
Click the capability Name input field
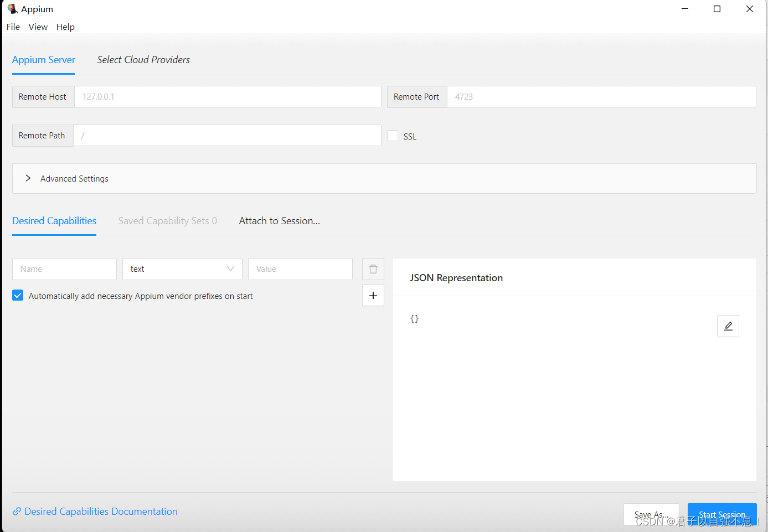[x=64, y=269]
